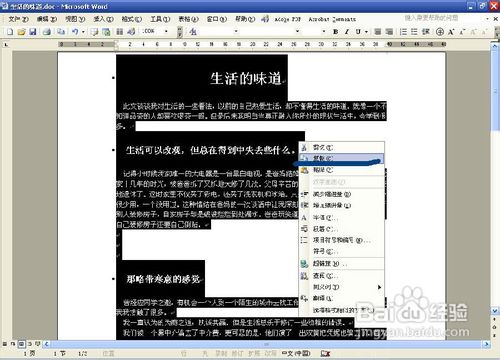The height and width of the screenshot is (360, 500).
Task: Open the Style box dropdown arrow
Action: (x=236, y=31)
